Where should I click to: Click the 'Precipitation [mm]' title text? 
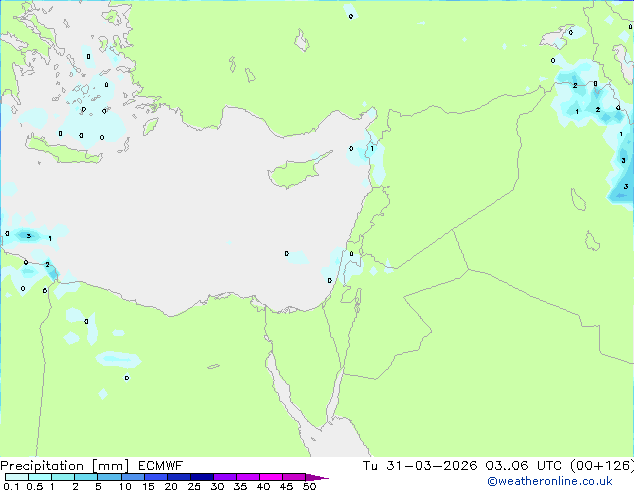click(65, 466)
